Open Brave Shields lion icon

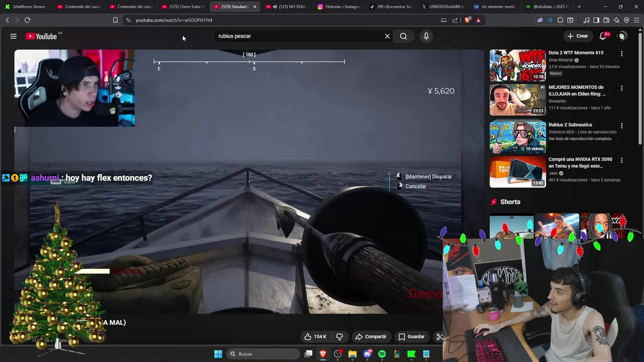[468, 20]
